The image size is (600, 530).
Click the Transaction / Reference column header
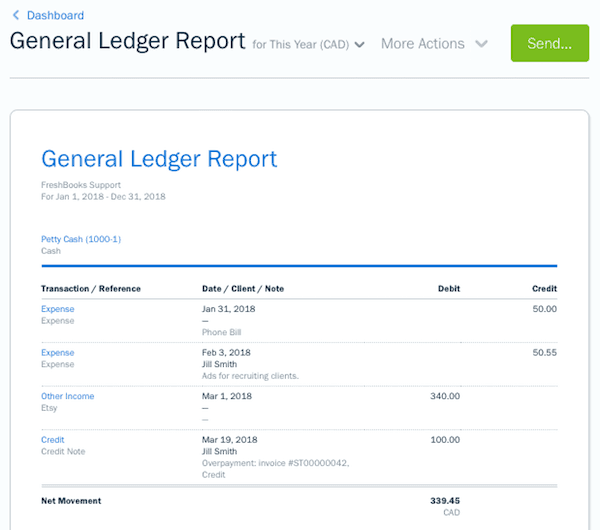91,289
